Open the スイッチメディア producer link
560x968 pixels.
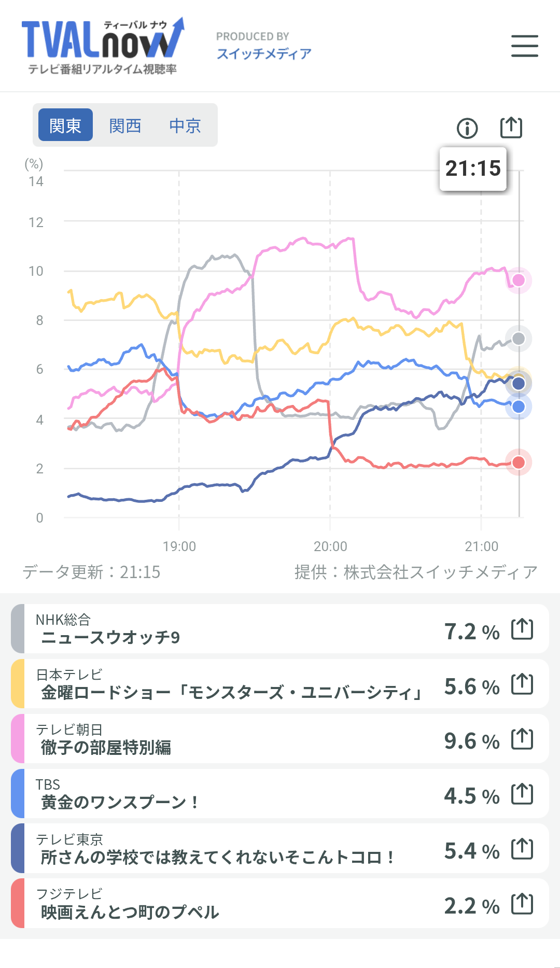pos(264,53)
